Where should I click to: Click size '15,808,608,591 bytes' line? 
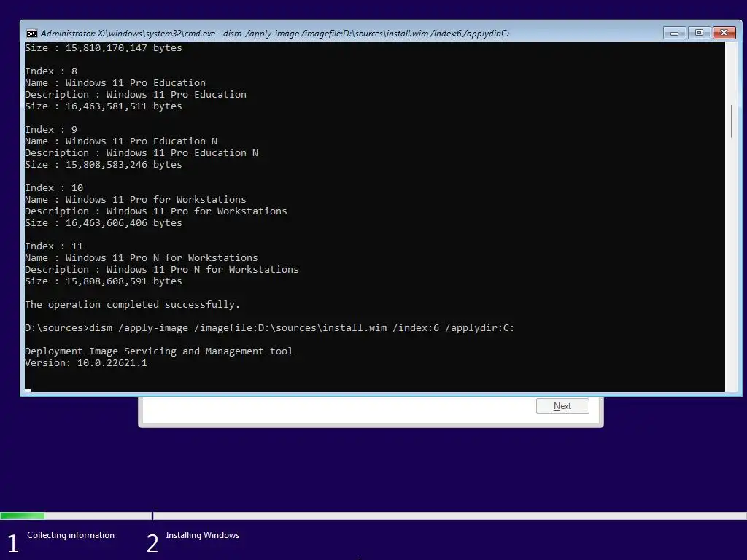pos(104,281)
